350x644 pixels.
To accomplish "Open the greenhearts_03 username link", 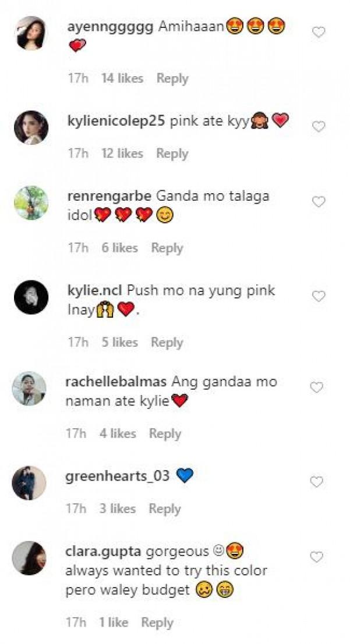I will (117, 476).
